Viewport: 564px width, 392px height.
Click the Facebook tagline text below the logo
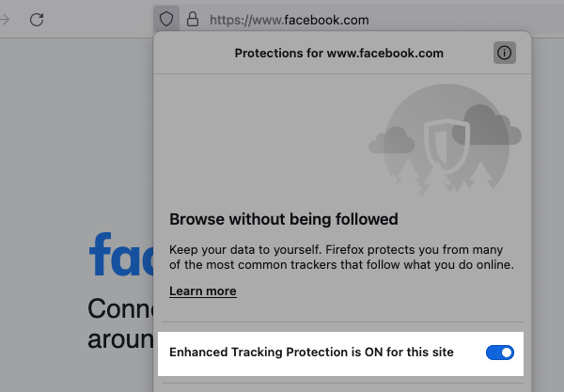tap(118, 323)
